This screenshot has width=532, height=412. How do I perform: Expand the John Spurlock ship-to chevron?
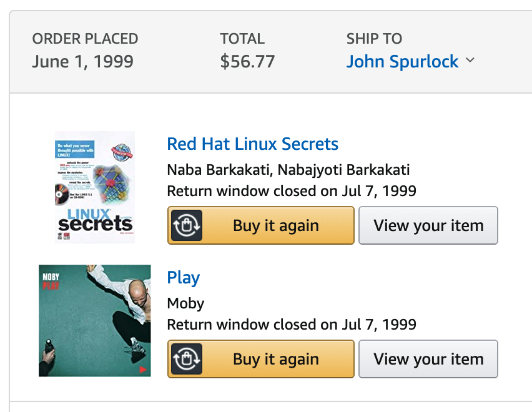[x=470, y=61]
